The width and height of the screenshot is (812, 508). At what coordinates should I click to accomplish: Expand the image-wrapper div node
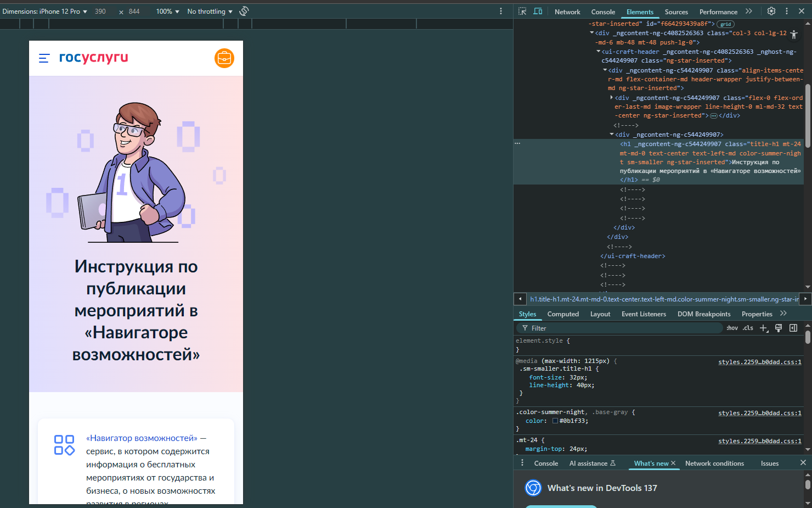[612, 98]
